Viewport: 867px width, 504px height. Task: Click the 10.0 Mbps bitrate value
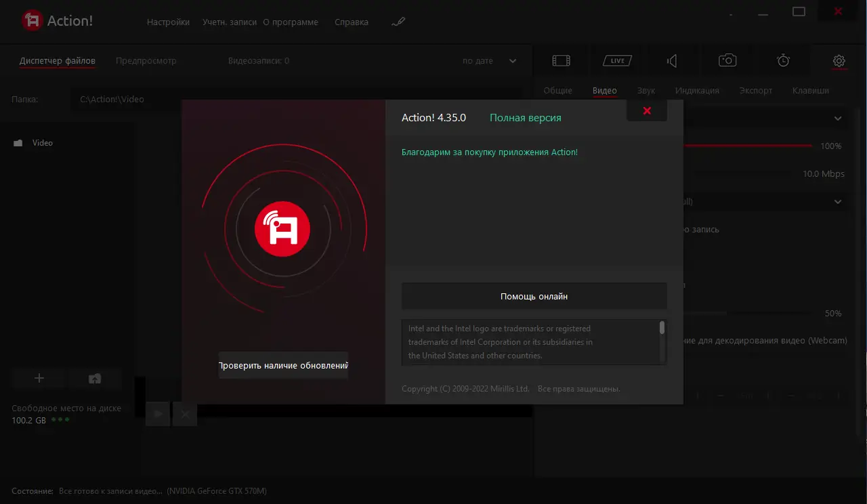[x=824, y=174]
